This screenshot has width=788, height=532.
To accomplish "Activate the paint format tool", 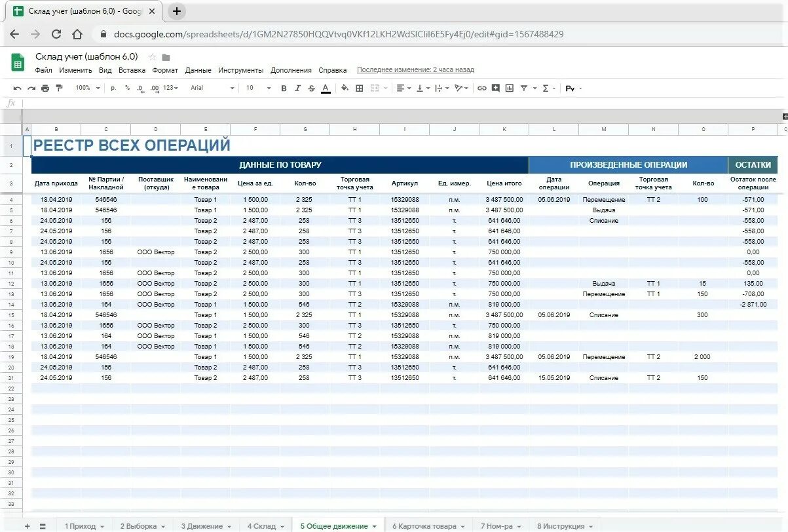I will (59, 88).
